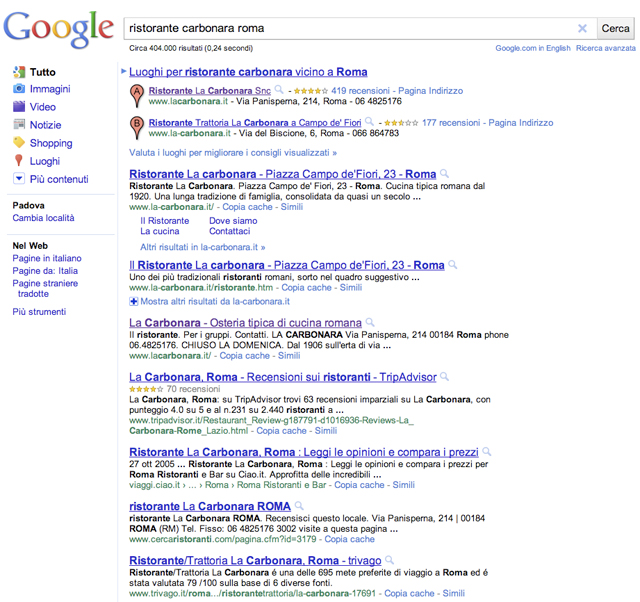
Task: Click the Luoghi pin icon
Action: (x=19, y=160)
